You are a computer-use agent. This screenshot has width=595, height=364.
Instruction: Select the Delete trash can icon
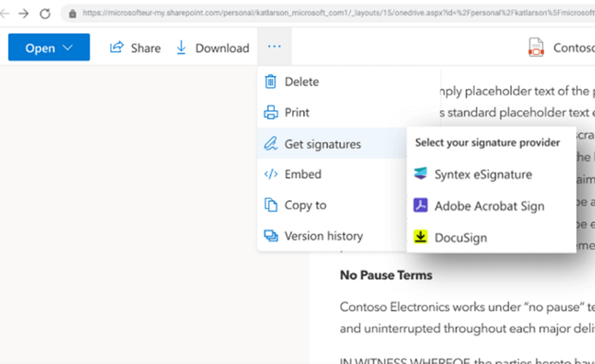271,81
